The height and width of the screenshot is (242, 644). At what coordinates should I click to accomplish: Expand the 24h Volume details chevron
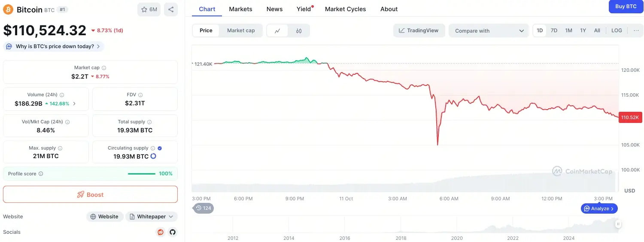coord(74,104)
